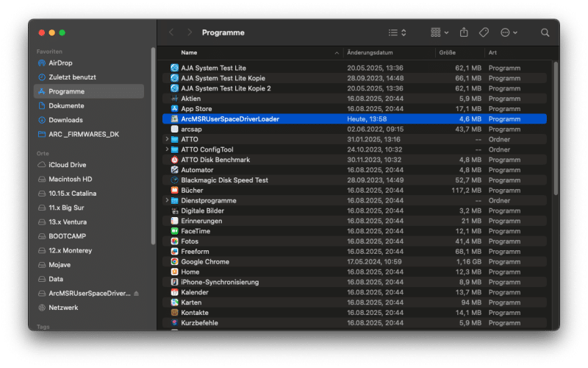Open ARC _FIRMWARES_DK sidebar folder
The image size is (588, 368).
(x=89, y=135)
